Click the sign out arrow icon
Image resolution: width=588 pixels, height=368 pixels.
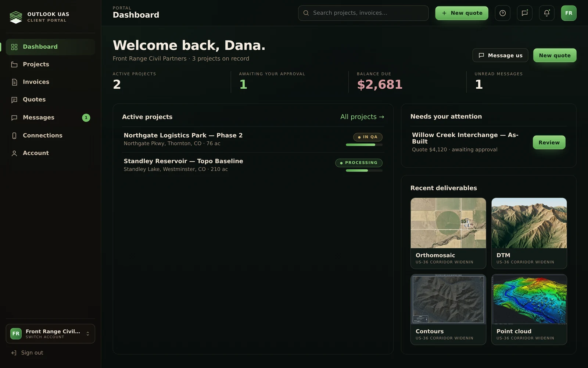(14, 353)
